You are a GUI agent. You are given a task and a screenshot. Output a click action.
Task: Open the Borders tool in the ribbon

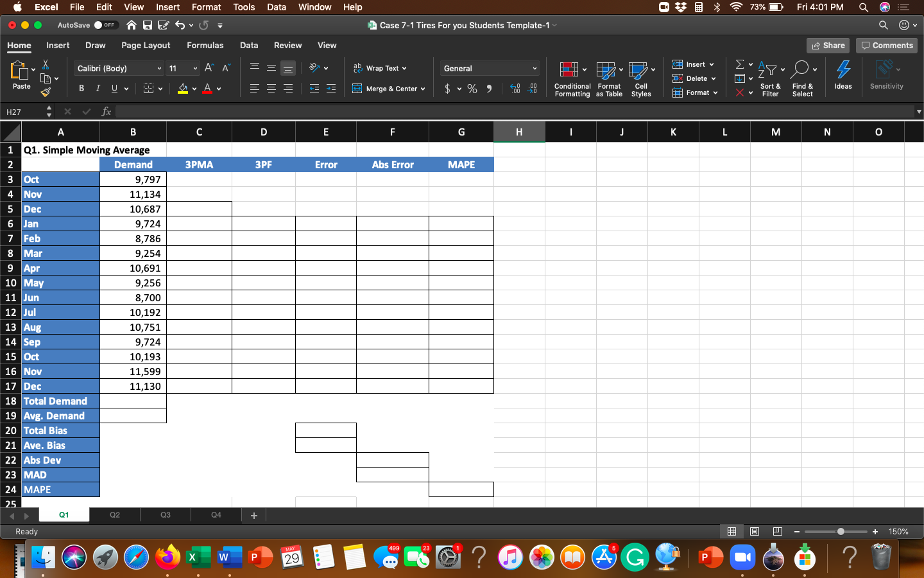pos(149,89)
